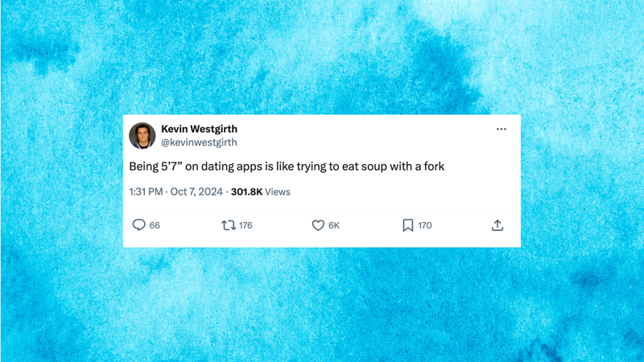Viewport: 644px width, 362px height.
Task: Click the 170 bookmarks count
Action: (x=425, y=225)
